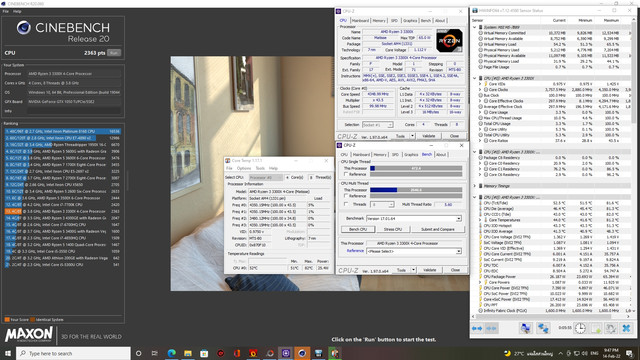The height and width of the screenshot is (360, 640).
Task: Expand Core Clocks row in HWiNFO
Action: click(x=480, y=89)
